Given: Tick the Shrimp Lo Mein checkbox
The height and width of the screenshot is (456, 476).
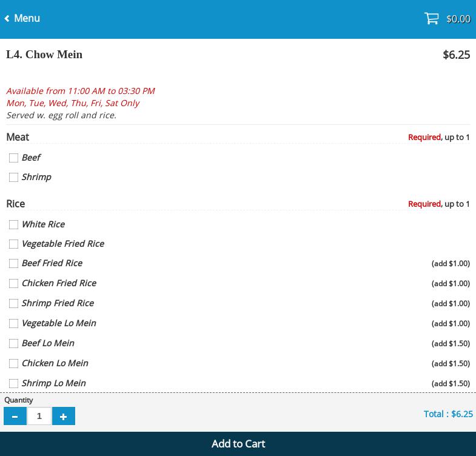Looking at the screenshot, I should (13, 383).
